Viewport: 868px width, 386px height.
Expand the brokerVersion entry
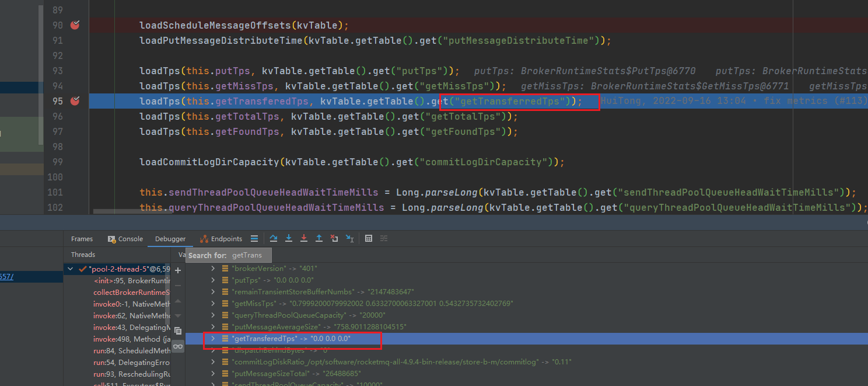pos(213,269)
